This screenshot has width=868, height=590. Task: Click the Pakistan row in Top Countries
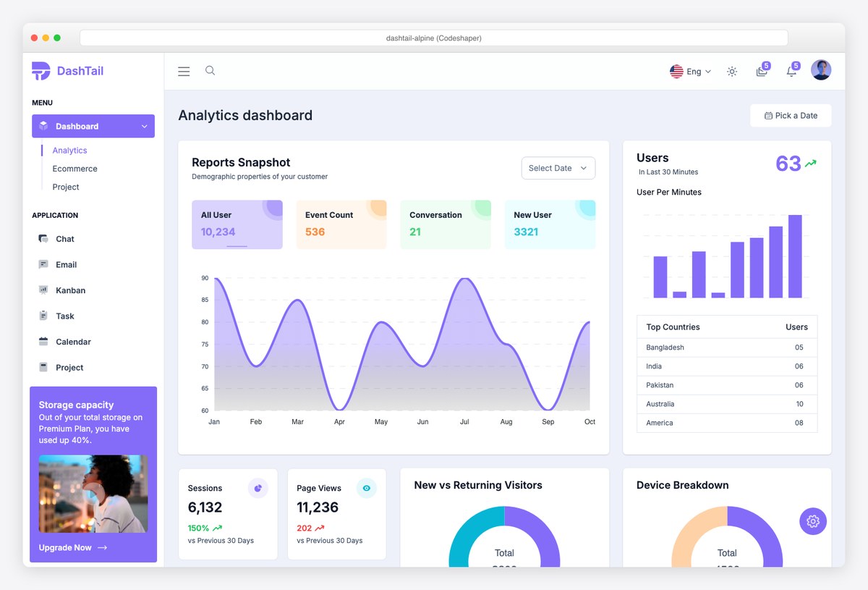coord(727,385)
